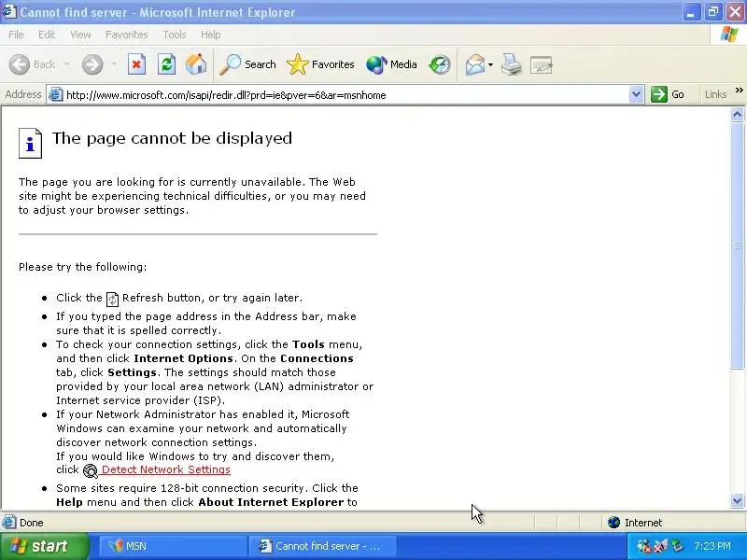Open the Help menu
The image size is (747, 560).
click(x=210, y=35)
